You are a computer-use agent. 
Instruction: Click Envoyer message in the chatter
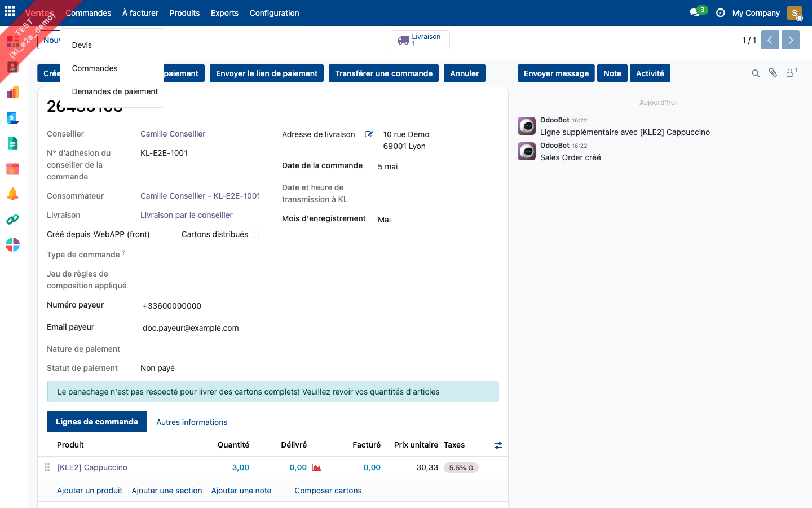tap(556, 73)
